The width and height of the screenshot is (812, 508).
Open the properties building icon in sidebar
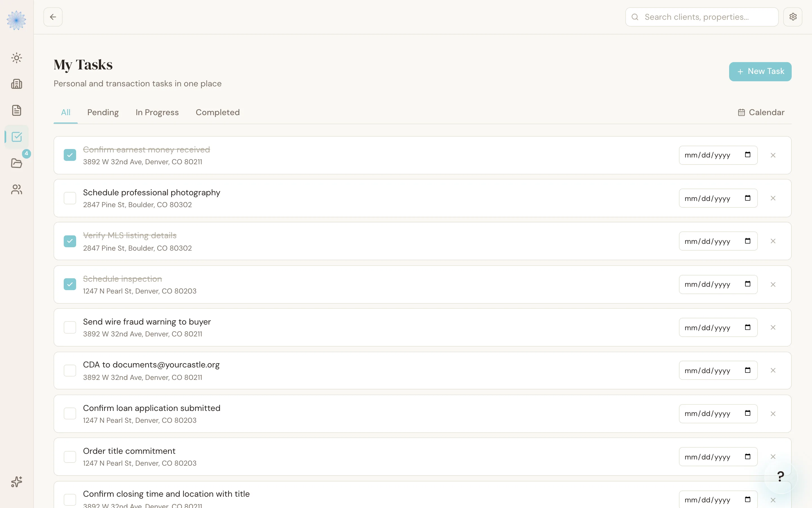[16, 84]
